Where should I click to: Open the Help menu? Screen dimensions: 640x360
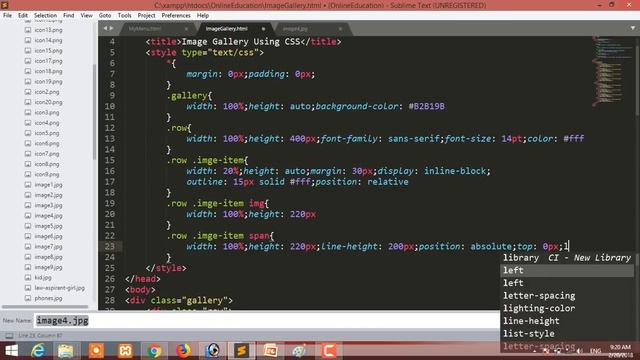click(x=203, y=15)
